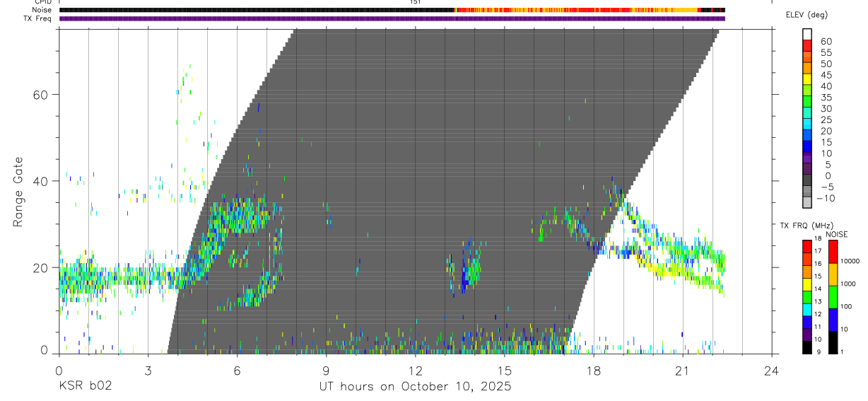Image resolution: width=868 pixels, height=401 pixels.
Task: Click the ELEV colorbar label '45'
Action: (826, 75)
